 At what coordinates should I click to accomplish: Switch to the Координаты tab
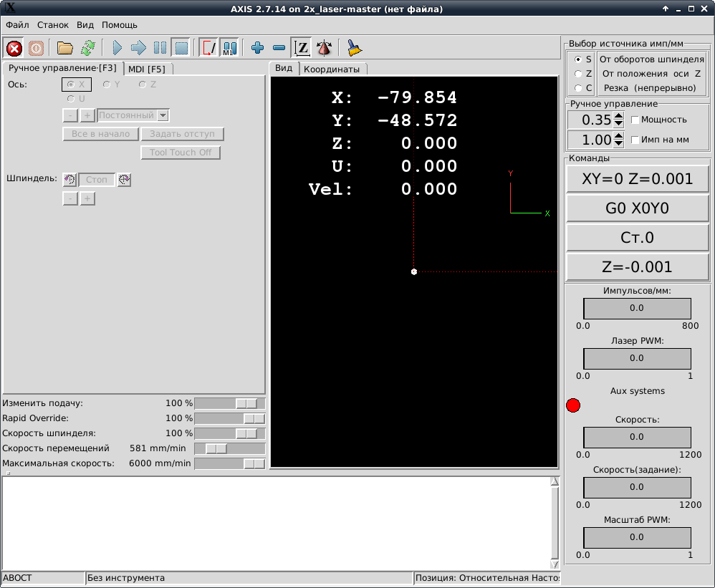tap(332, 69)
